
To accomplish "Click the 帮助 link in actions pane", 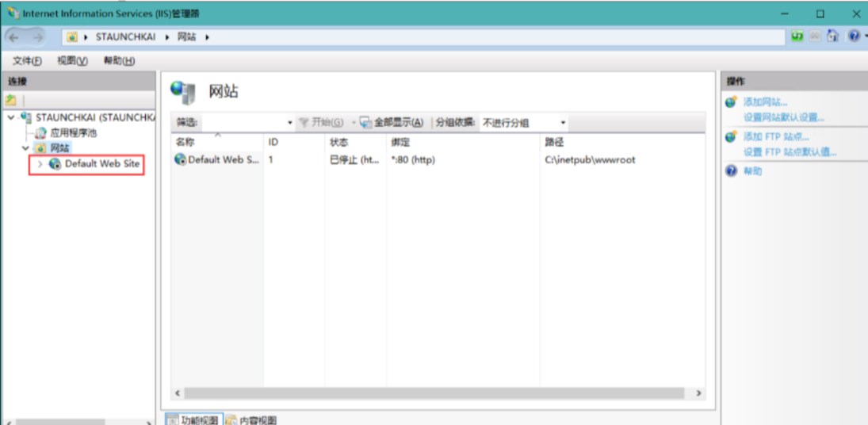I will pyautogui.click(x=752, y=171).
